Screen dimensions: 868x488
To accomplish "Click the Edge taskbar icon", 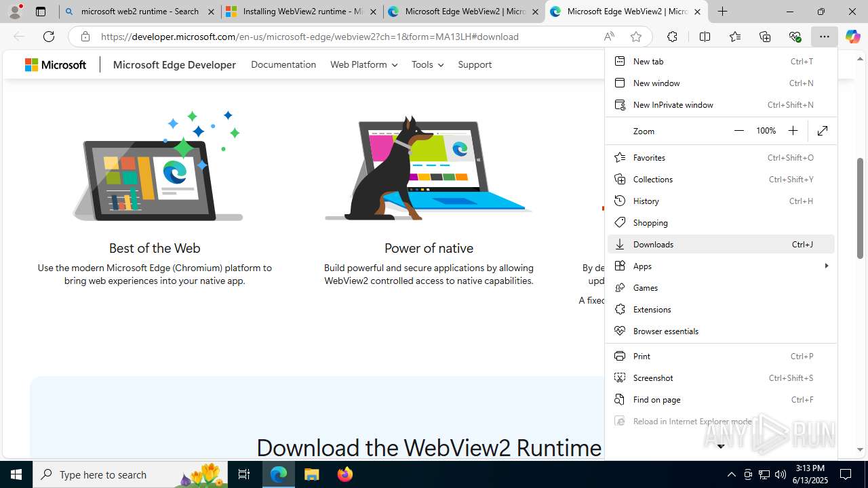I will point(279,474).
